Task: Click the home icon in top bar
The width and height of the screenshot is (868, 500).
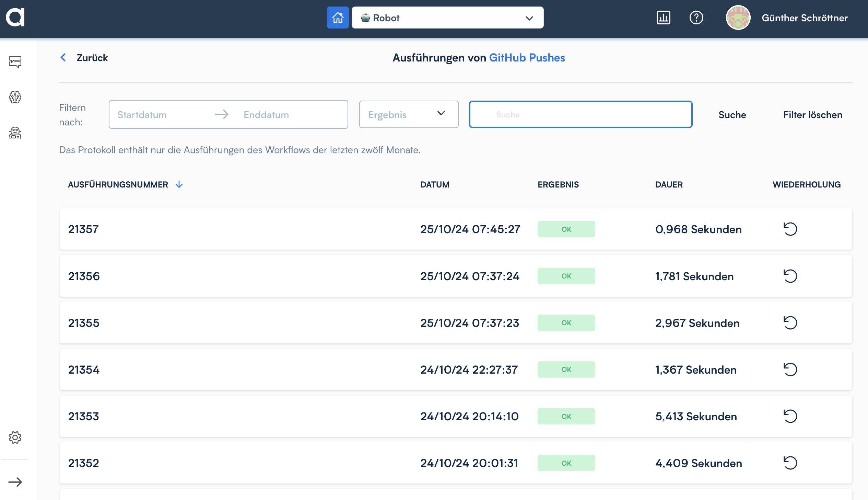Action: pos(338,18)
